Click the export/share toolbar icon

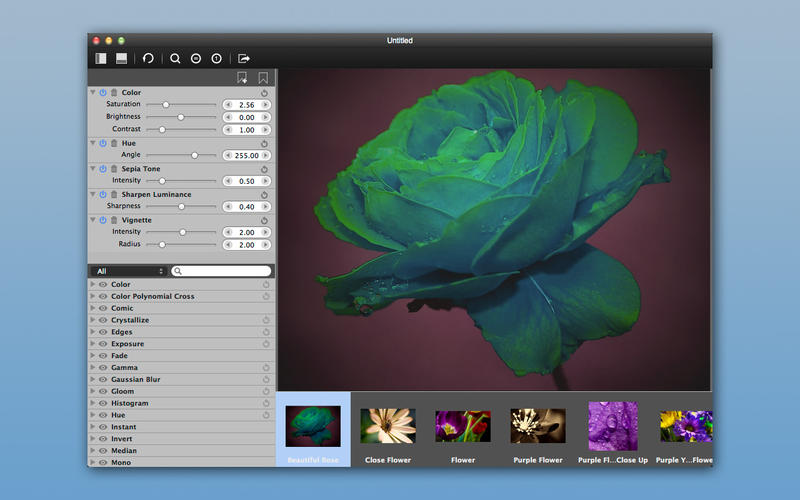pos(244,59)
